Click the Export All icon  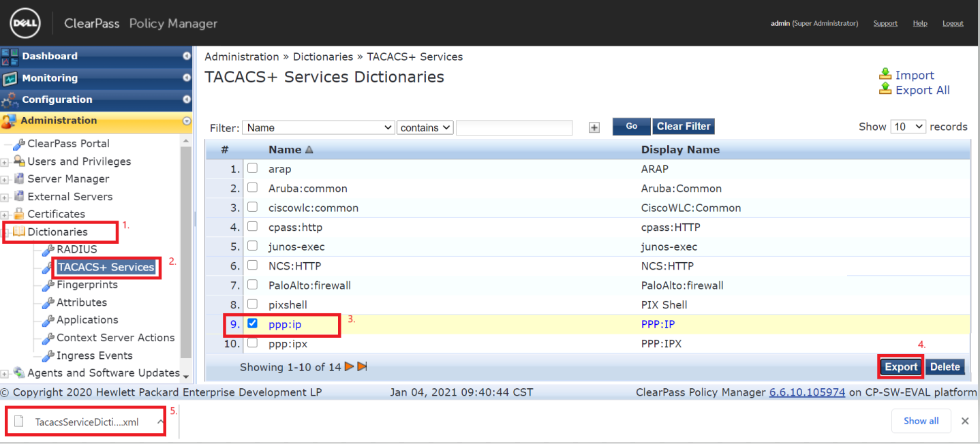885,89
